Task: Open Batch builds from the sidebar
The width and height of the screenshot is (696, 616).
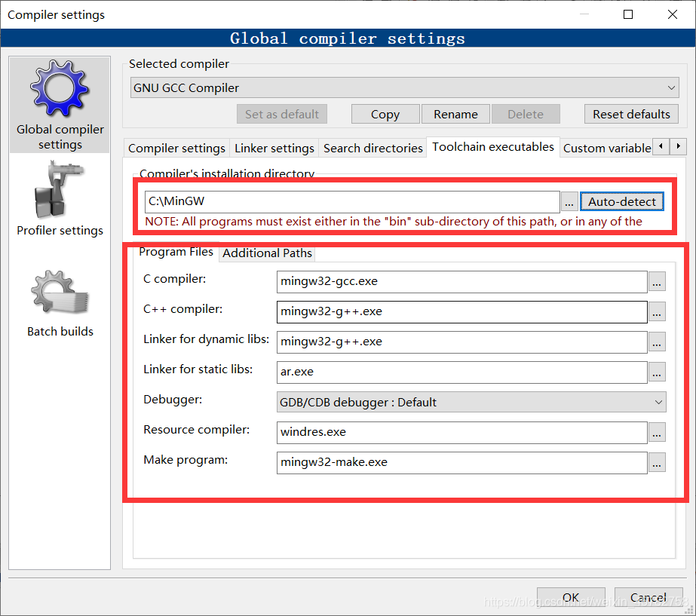Action: point(60,304)
